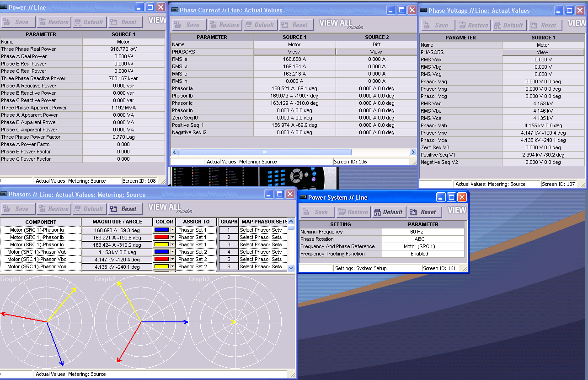Click Reset in the Power window
588x380 pixels.
pos(125,22)
